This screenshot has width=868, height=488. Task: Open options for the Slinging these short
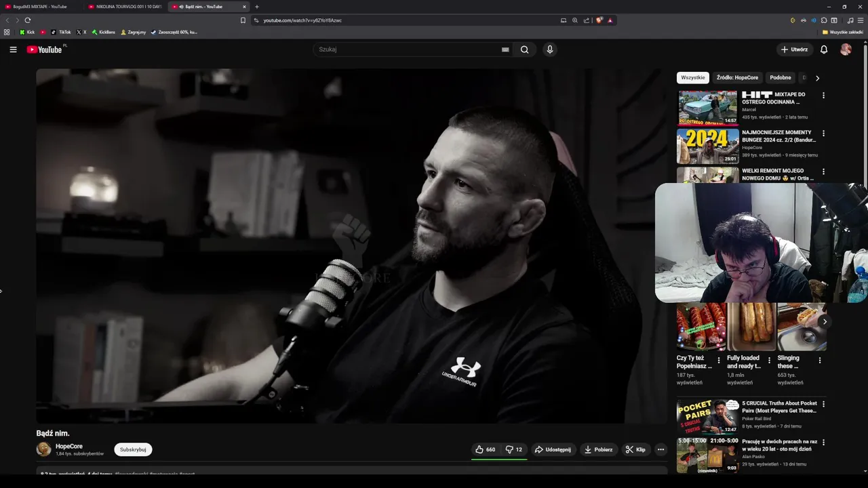820,361
